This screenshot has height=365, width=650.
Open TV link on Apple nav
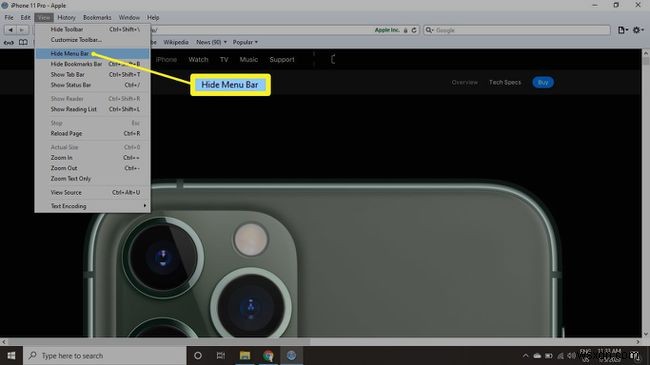tap(224, 59)
